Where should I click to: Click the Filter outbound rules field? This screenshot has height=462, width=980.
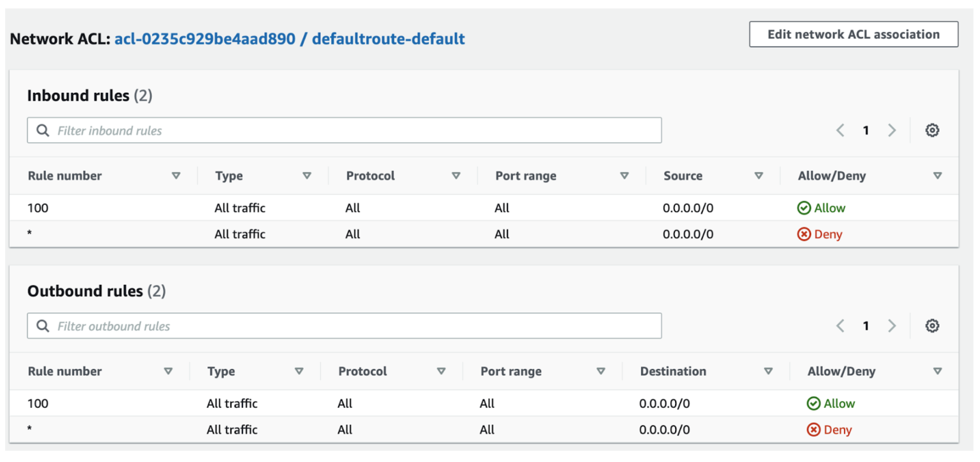coord(321,326)
